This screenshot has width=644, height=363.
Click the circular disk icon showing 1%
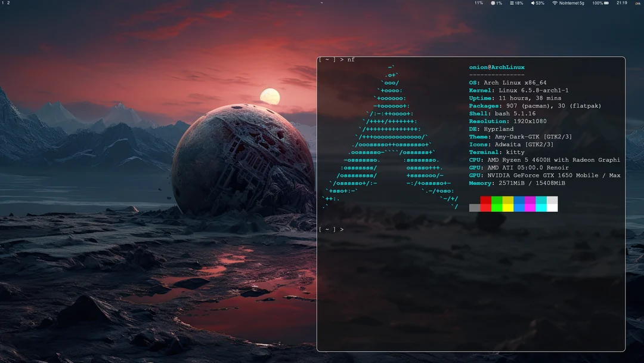tap(493, 3)
